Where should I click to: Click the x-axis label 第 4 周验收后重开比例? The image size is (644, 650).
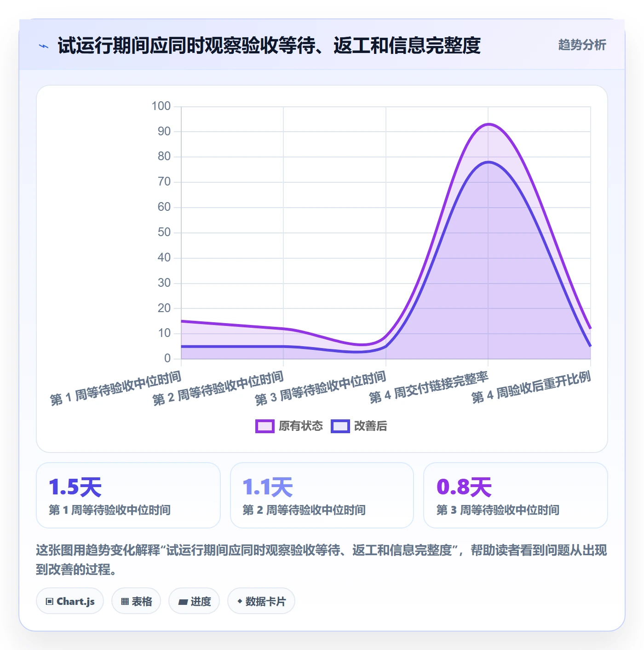click(x=531, y=388)
